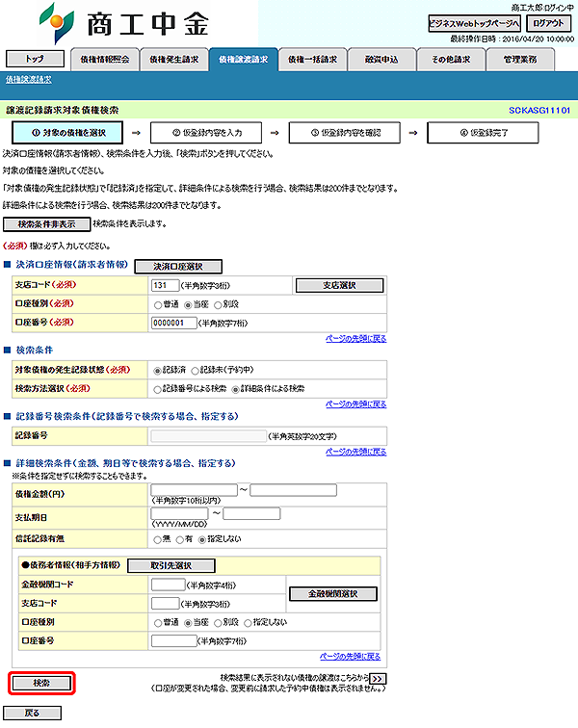Select 当座 for debtor account type
Screen dimensions: 578x728
[x=188, y=623]
